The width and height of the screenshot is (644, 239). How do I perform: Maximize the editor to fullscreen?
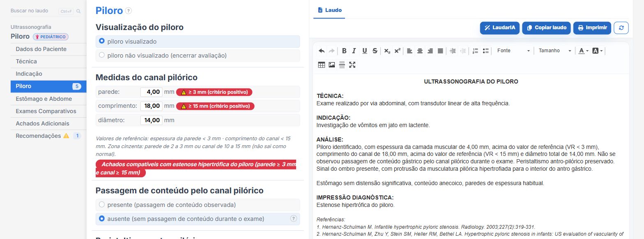pyautogui.click(x=352, y=65)
